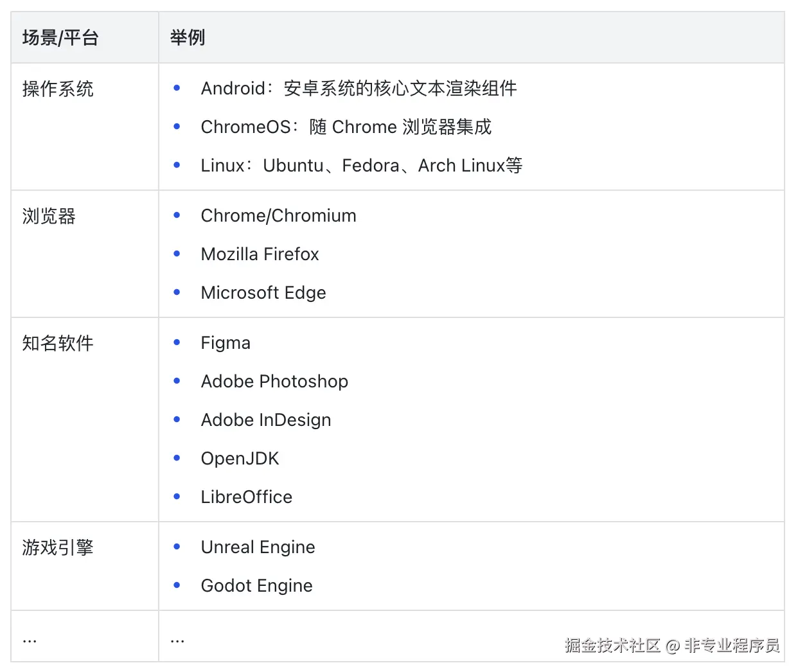
Task: Select the Adobe InDesign list item
Action: click(266, 420)
